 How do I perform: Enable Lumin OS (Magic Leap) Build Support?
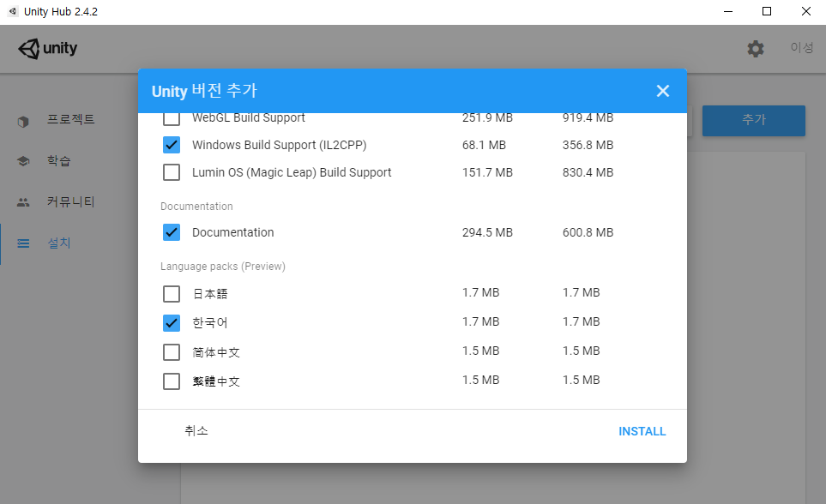[172, 172]
